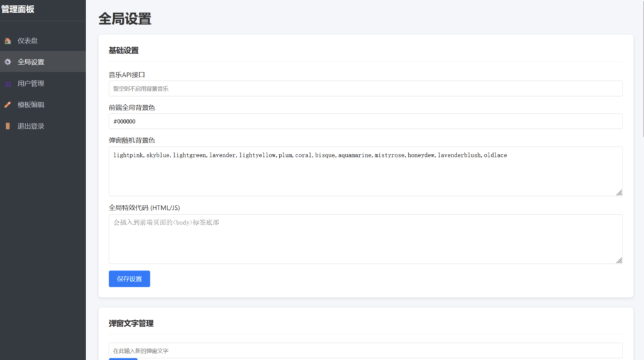Log out via the 退出登录 label
This screenshot has width=644, height=360.
click(x=31, y=126)
